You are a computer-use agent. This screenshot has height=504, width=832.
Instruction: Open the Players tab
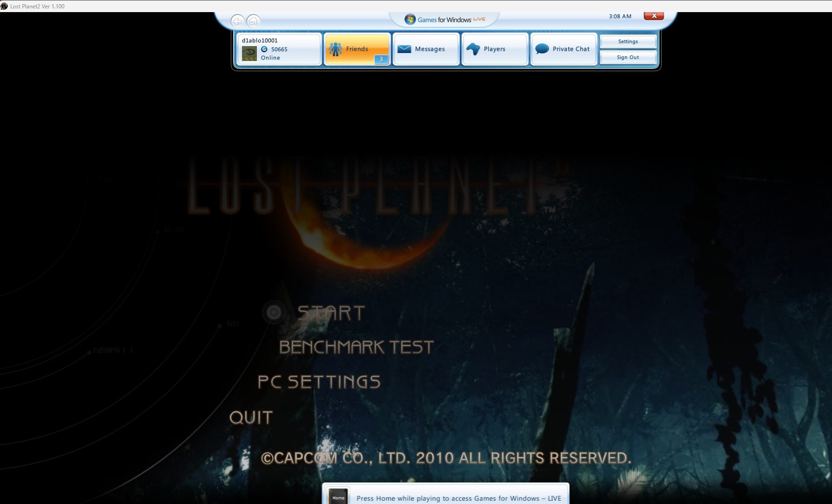click(495, 49)
